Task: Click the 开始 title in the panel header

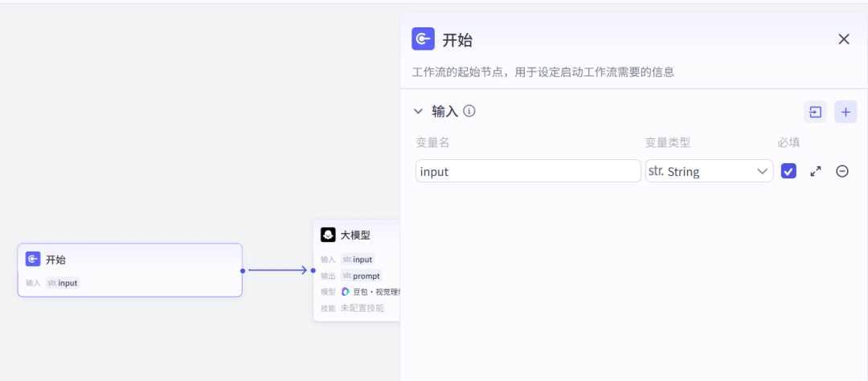Action: click(x=457, y=40)
